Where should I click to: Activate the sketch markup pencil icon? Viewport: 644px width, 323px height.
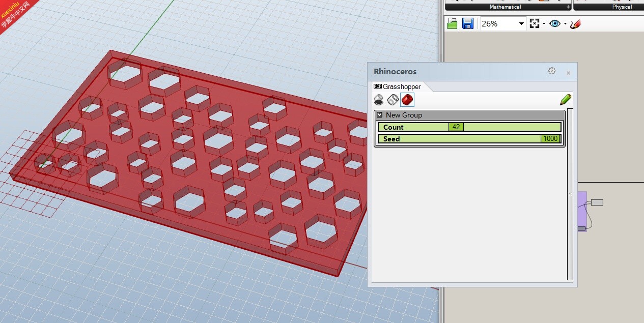576,23
